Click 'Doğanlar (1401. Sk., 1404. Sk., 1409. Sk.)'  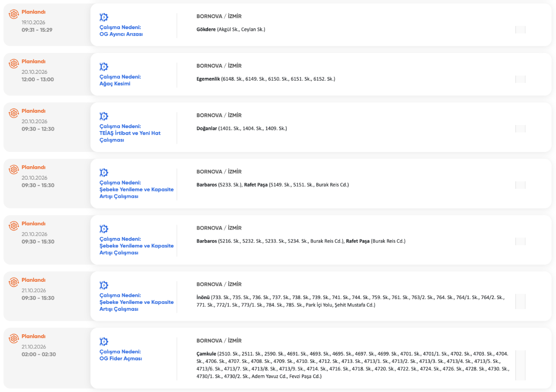pyautogui.click(x=242, y=128)
